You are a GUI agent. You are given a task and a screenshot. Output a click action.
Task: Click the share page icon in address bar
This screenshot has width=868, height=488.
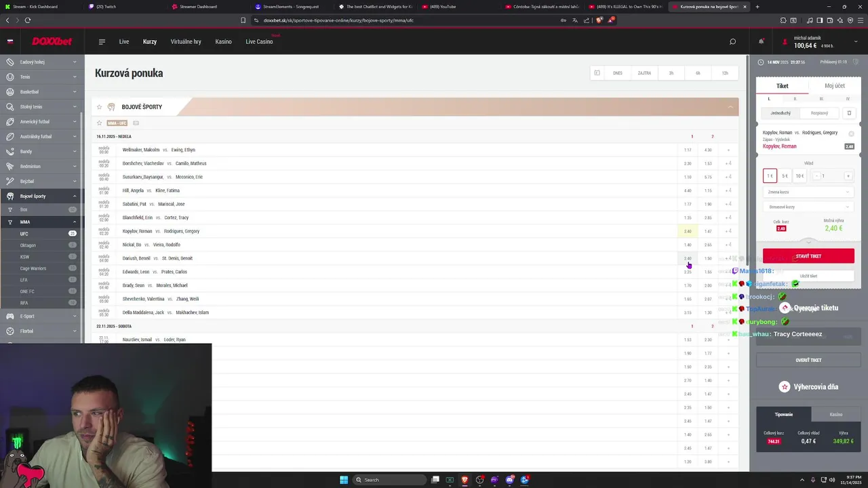point(587,20)
